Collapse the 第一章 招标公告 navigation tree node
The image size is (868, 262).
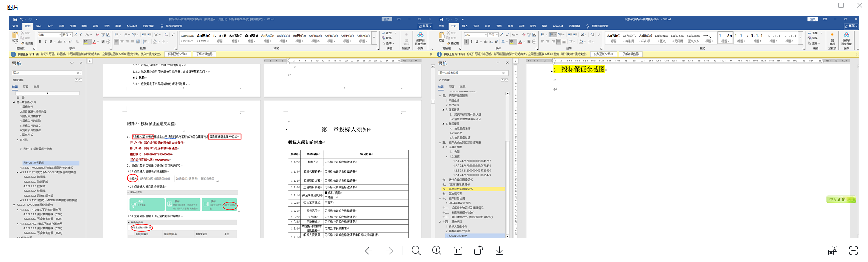pyautogui.click(x=15, y=102)
